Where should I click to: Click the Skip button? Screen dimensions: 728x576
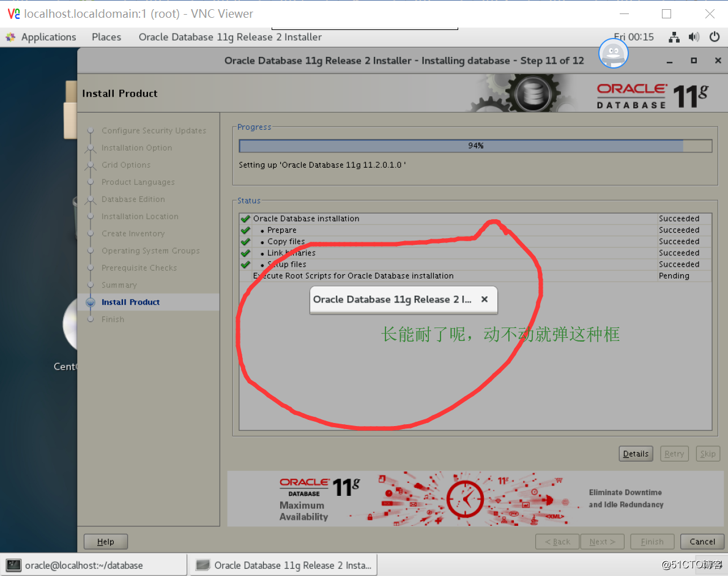point(708,454)
